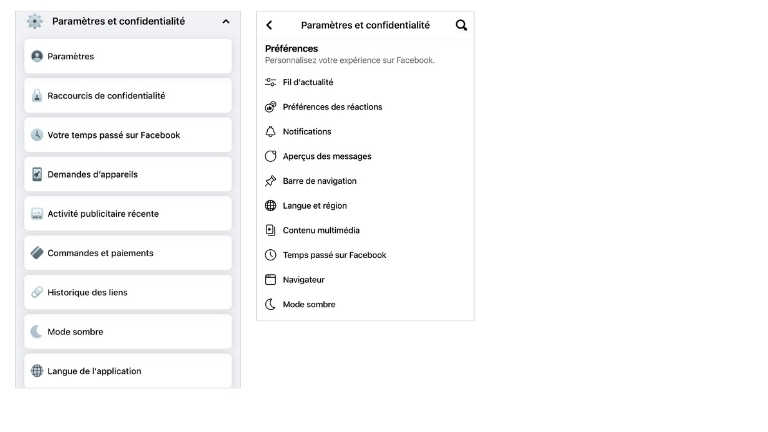Open Préférences des réactions

pos(332,107)
